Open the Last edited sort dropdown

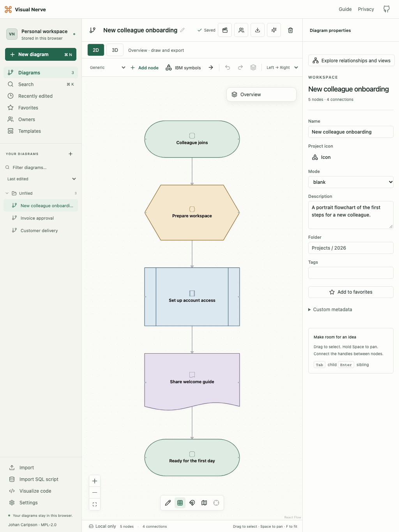41,179
